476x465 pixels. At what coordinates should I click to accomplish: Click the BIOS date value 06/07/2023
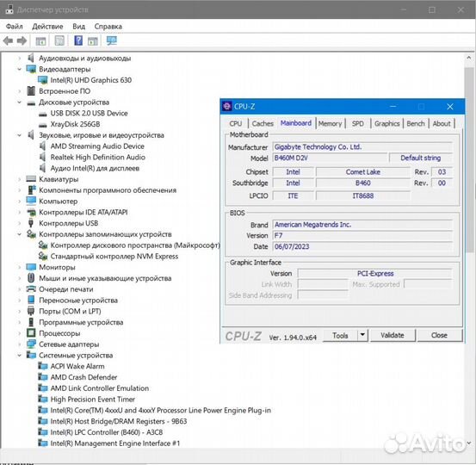pos(292,246)
